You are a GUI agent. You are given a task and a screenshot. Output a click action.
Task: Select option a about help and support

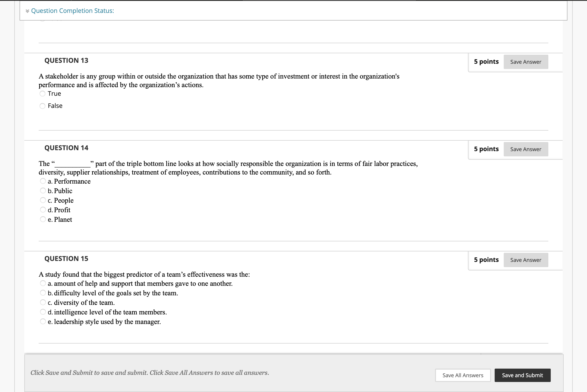(43, 283)
